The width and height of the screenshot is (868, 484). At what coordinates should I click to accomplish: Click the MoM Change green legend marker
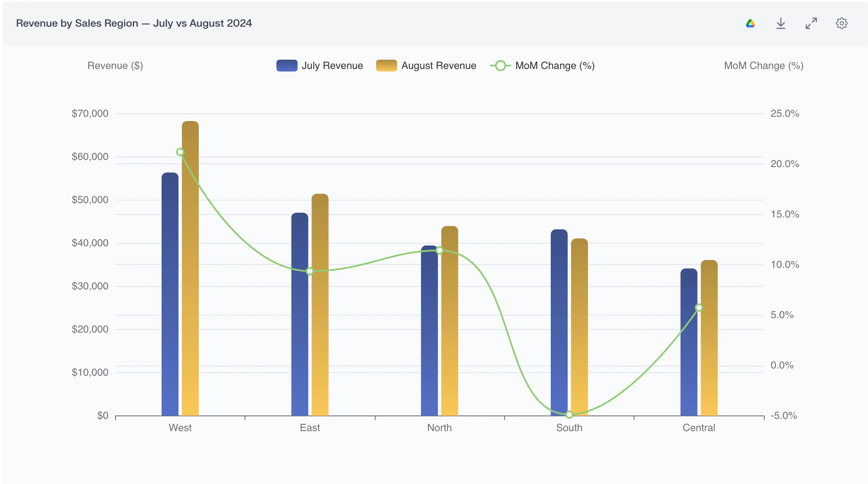(x=500, y=66)
